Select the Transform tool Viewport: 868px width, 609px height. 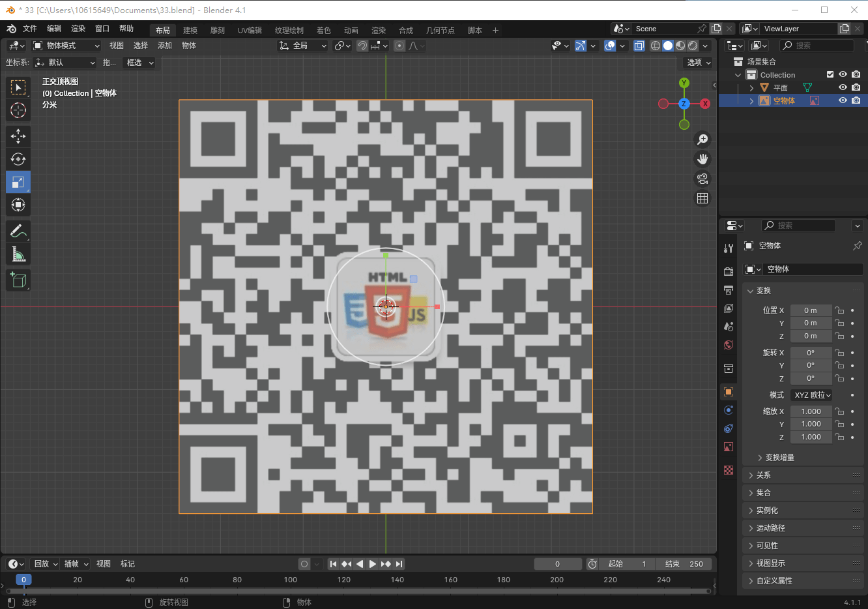[x=18, y=205]
